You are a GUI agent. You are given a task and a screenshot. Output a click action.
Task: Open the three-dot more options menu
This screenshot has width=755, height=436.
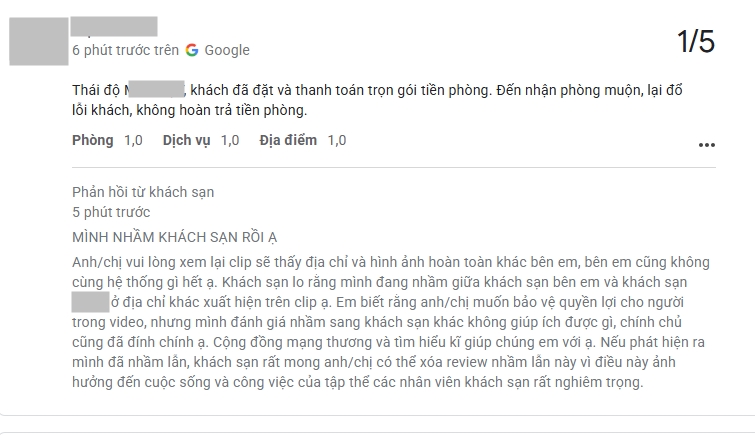707,144
